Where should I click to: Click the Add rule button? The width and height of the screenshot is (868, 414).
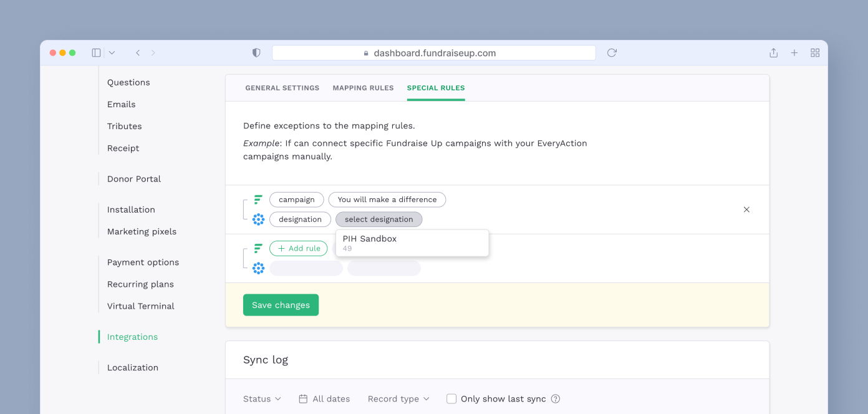click(299, 248)
